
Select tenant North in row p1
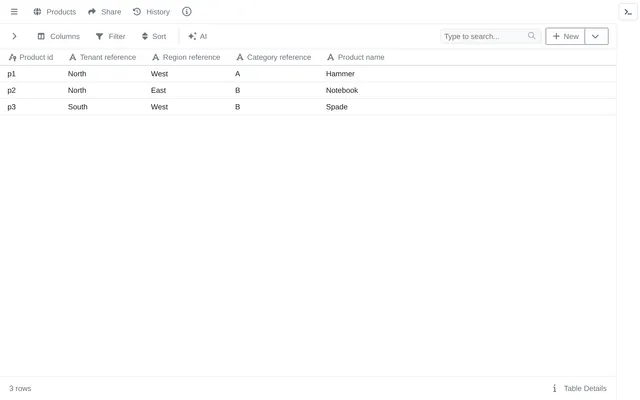[x=77, y=74]
